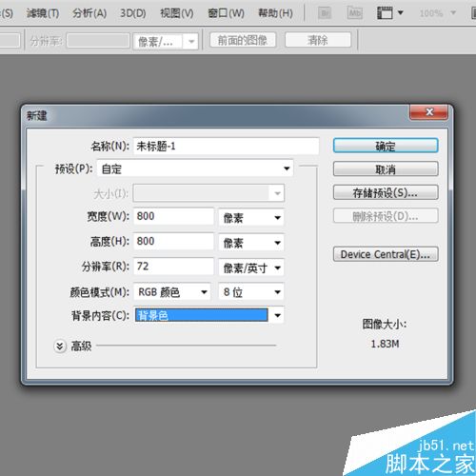Image resolution: width=476 pixels, height=476 pixels.
Task: Open the RGB 颜色 color mode dropdown
Action: (x=172, y=291)
